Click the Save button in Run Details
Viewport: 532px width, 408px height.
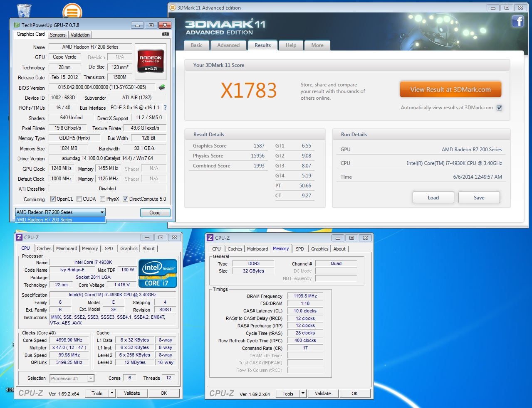point(479,197)
